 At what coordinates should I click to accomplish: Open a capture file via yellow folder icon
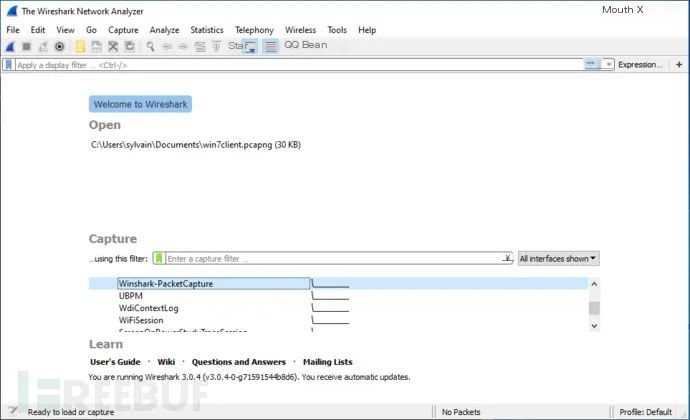tap(80, 46)
